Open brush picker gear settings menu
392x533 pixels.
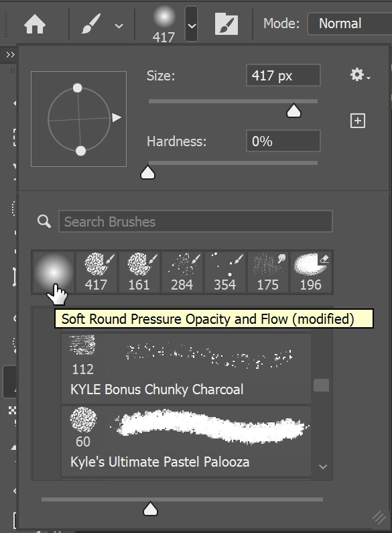360,75
